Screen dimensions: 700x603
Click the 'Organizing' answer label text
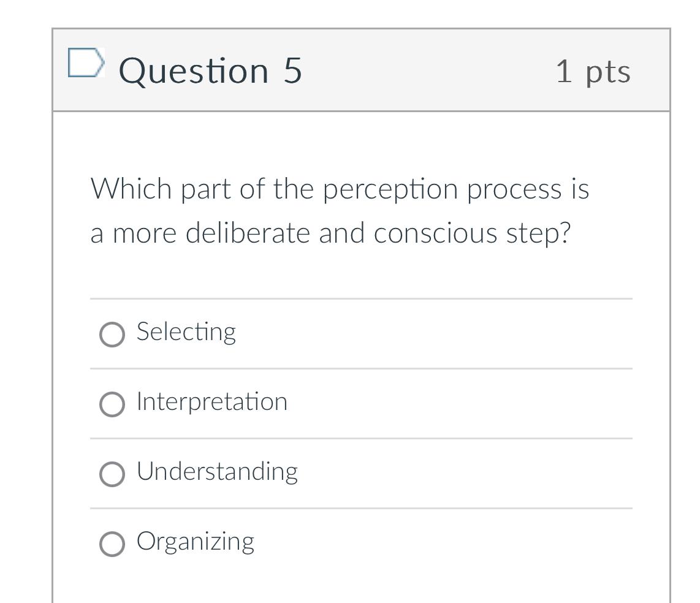(x=196, y=541)
